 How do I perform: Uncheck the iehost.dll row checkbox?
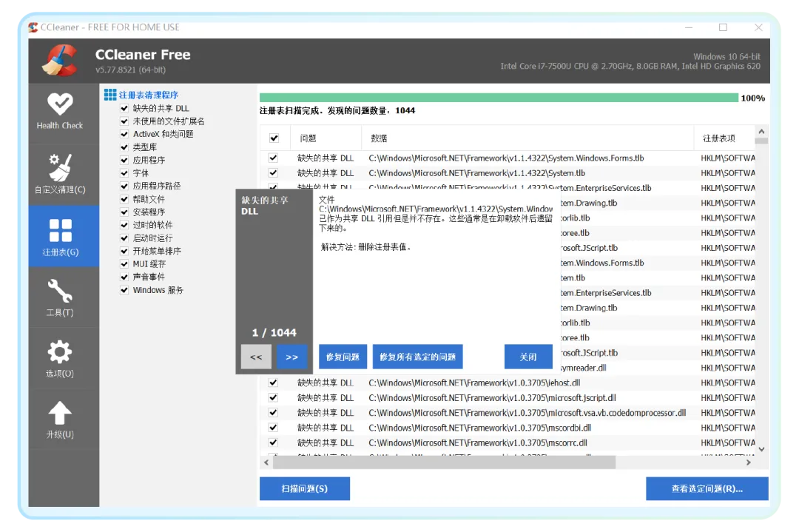pyautogui.click(x=273, y=383)
